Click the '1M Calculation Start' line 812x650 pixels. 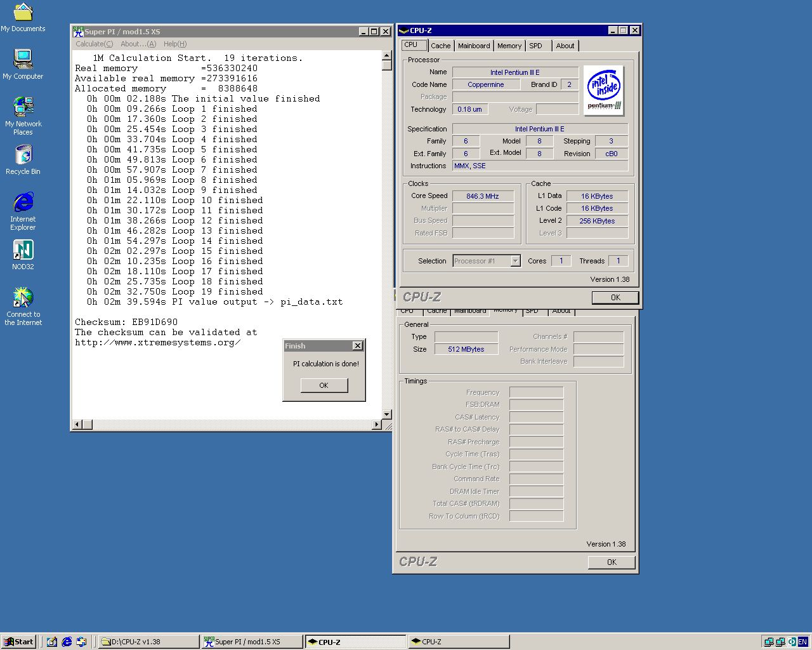[x=198, y=58]
